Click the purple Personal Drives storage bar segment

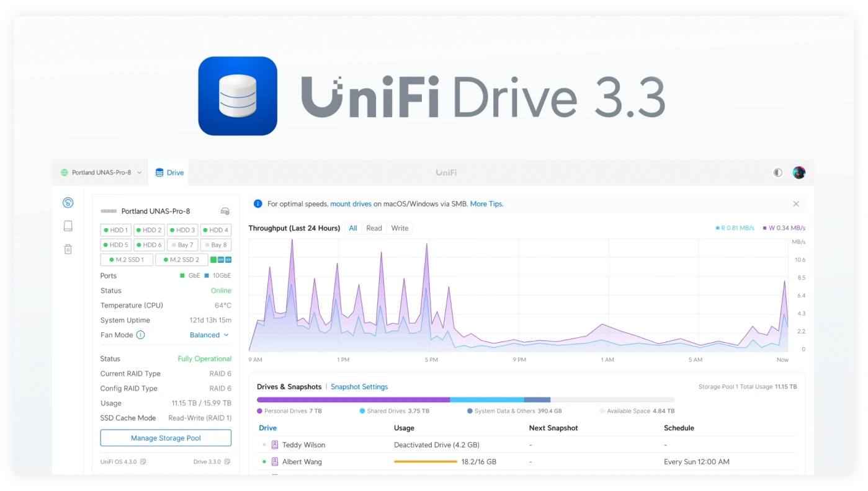click(x=353, y=400)
